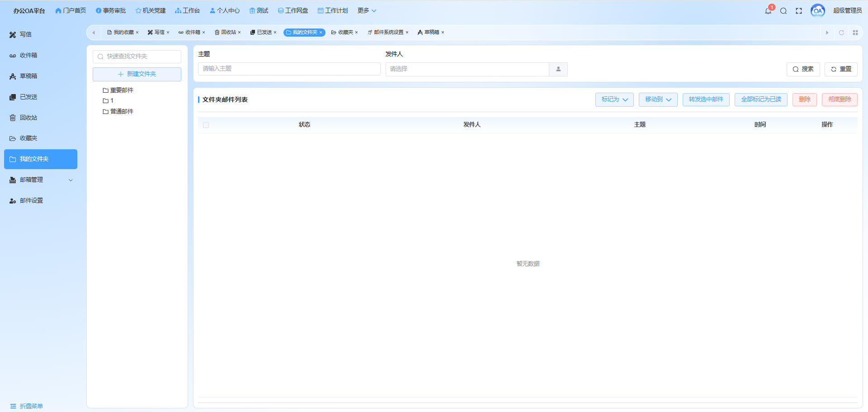Viewport: 868px width, 412px height.
Task: Click 转发选中邮件 button
Action: (706, 99)
